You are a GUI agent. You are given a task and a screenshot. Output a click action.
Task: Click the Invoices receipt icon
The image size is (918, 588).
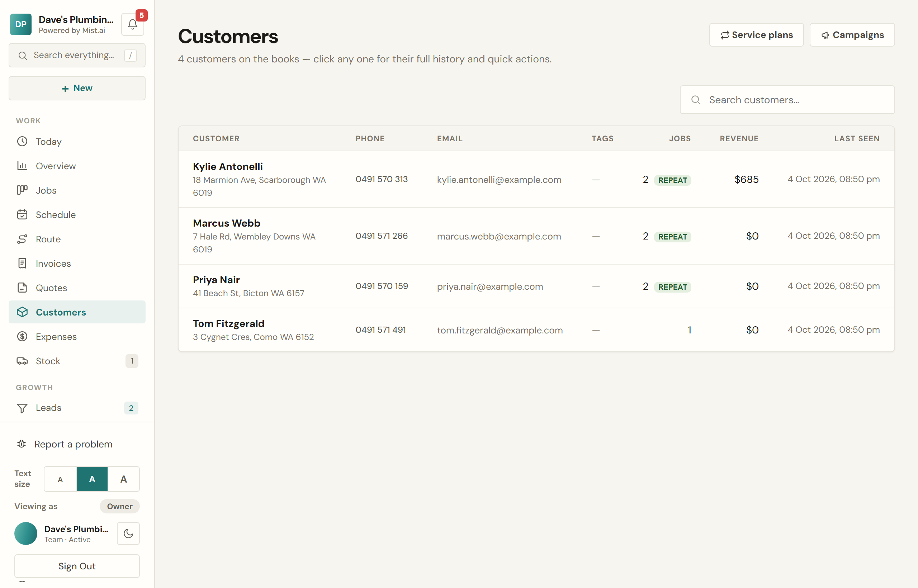coord(22,264)
